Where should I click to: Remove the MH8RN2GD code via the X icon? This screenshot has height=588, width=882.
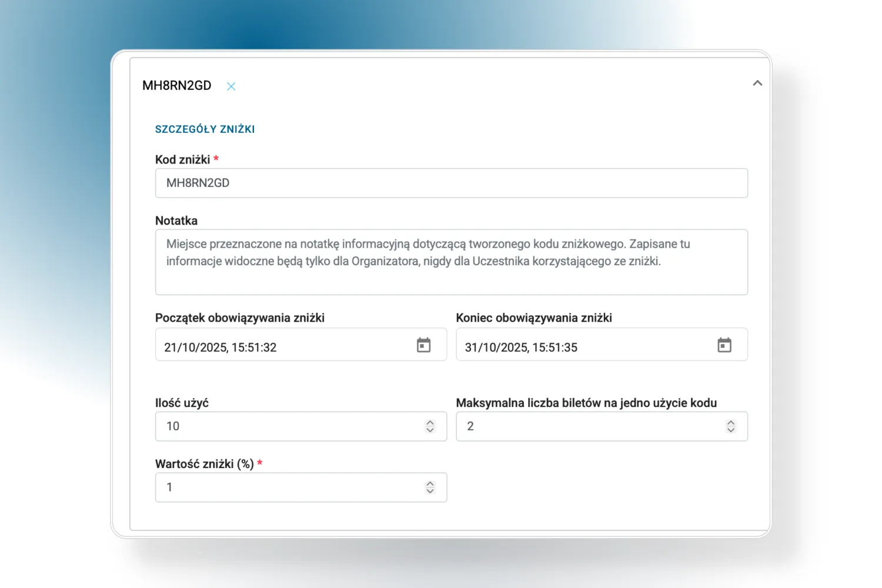click(231, 86)
